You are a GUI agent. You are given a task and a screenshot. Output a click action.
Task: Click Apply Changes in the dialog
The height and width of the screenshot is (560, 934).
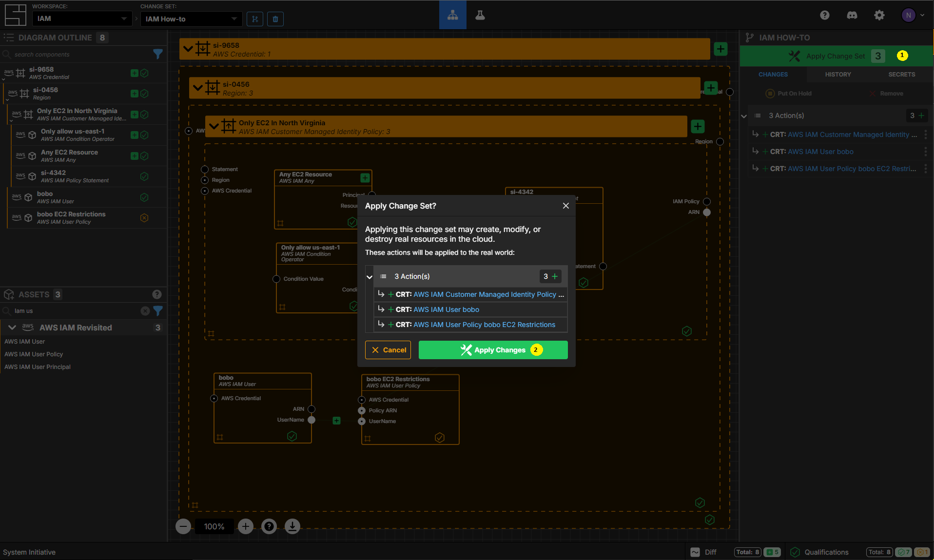(x=493, y=350)
